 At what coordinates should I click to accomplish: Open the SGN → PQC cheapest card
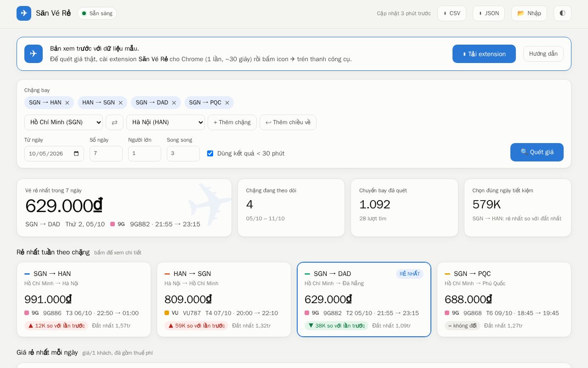point(504,299)
